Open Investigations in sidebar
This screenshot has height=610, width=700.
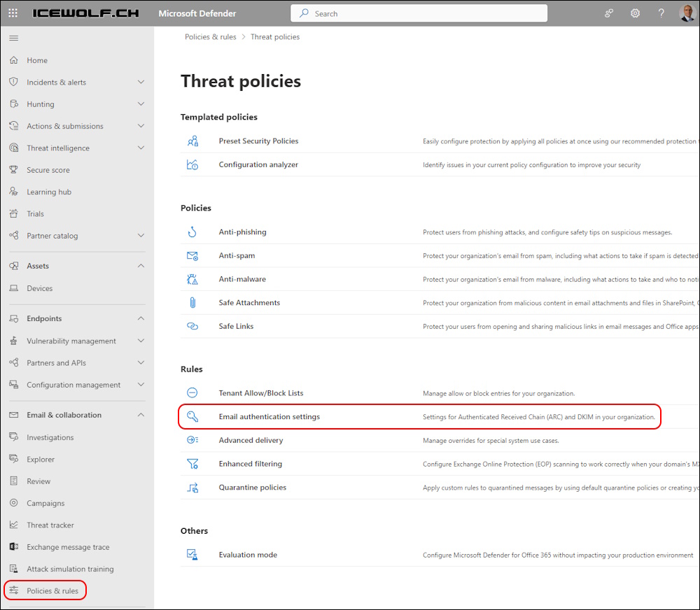[x=50, y=437]
